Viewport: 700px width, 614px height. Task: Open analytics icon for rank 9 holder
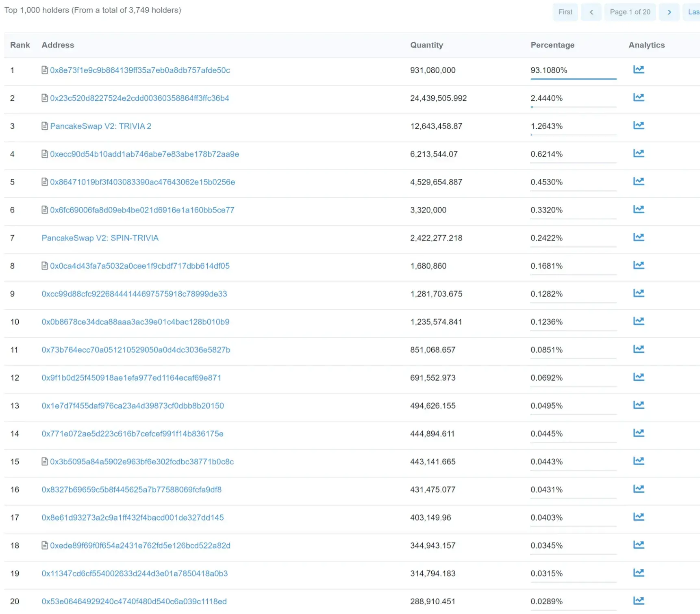point(638,293)
